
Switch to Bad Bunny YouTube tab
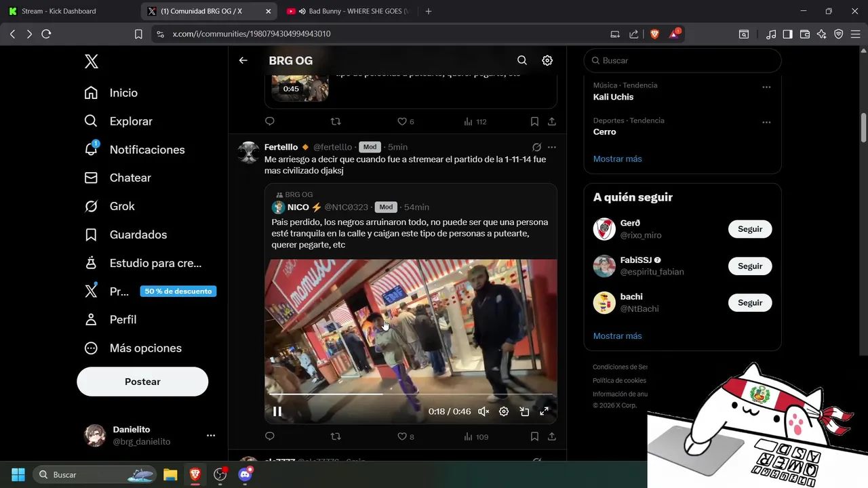pos(350,11)
